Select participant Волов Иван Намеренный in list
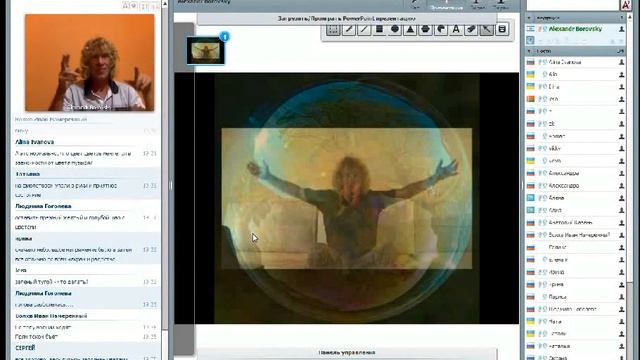This screenshot has height=360, width=640. [579, 235]
